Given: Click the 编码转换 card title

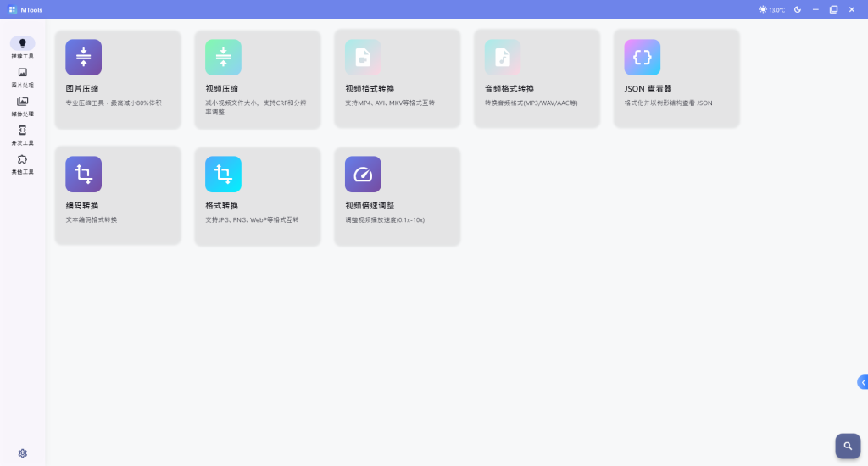Looking at the screenshot, I should pyautogui.click(x=82, y=206).
